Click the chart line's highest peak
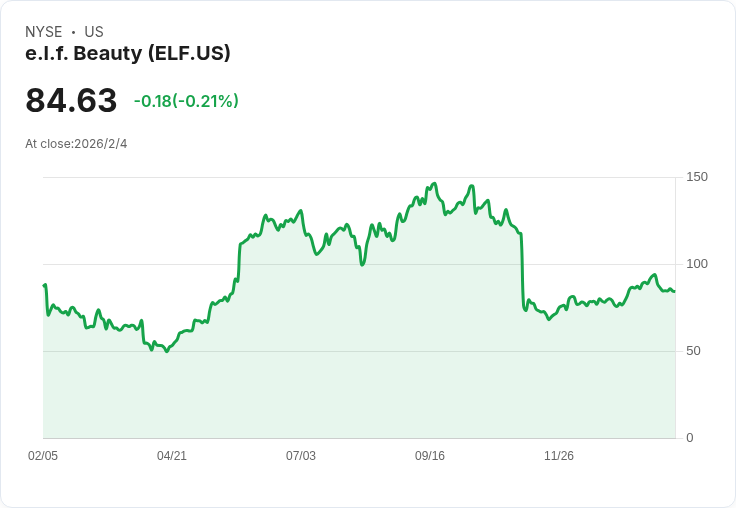 pyautogui.click(x=434, y=184)
